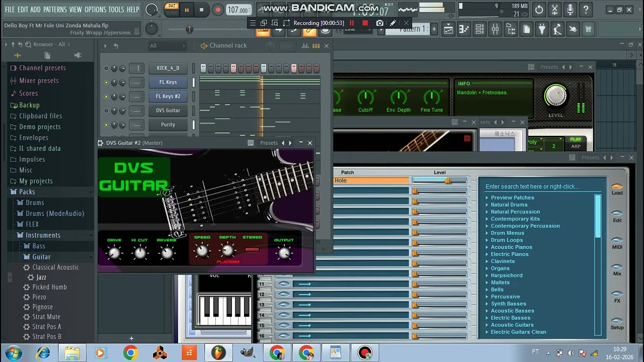Open the All filter dropdown in Channel rack
The height and width of the screenshot is (362, 644).
168,46
